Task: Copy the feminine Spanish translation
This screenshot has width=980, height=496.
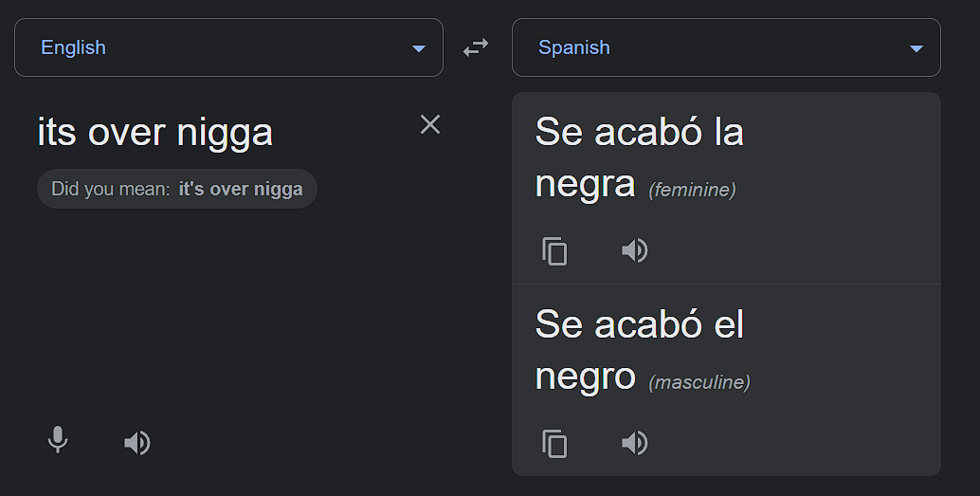Action: coord(554,251)
